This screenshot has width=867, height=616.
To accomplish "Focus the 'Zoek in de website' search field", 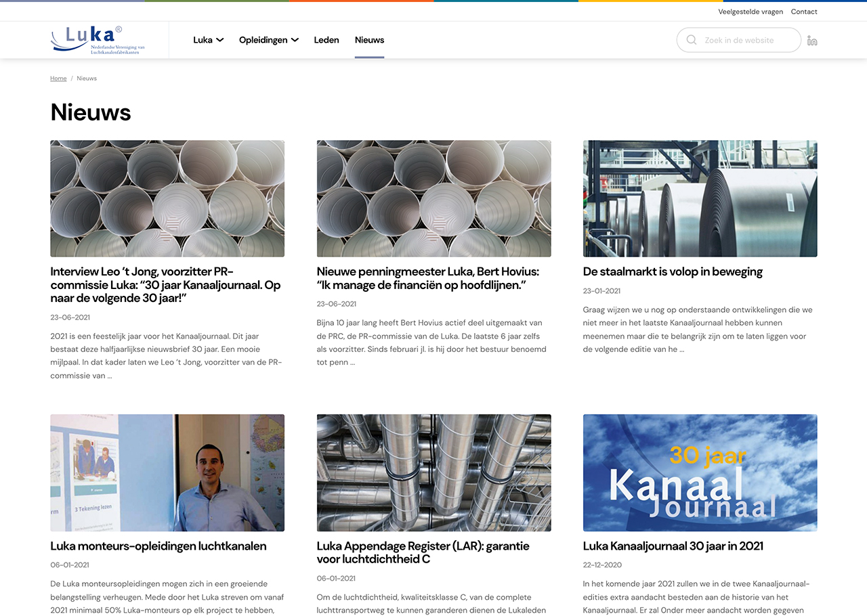I will [x=739, y=40].
